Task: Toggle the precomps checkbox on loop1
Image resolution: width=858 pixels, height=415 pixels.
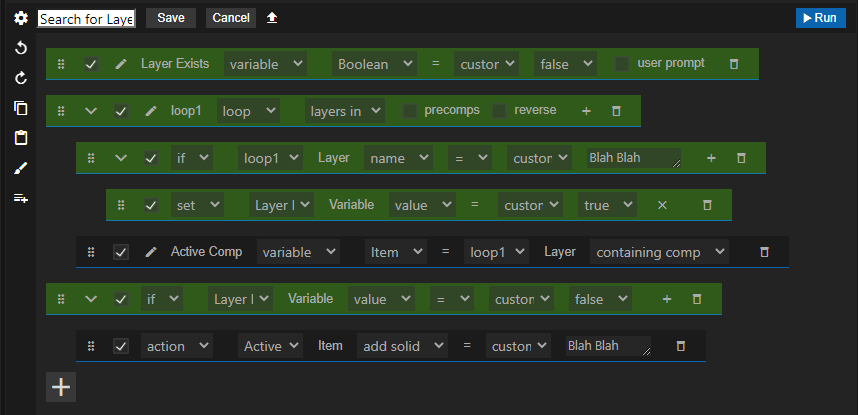Action: (410, 111)
